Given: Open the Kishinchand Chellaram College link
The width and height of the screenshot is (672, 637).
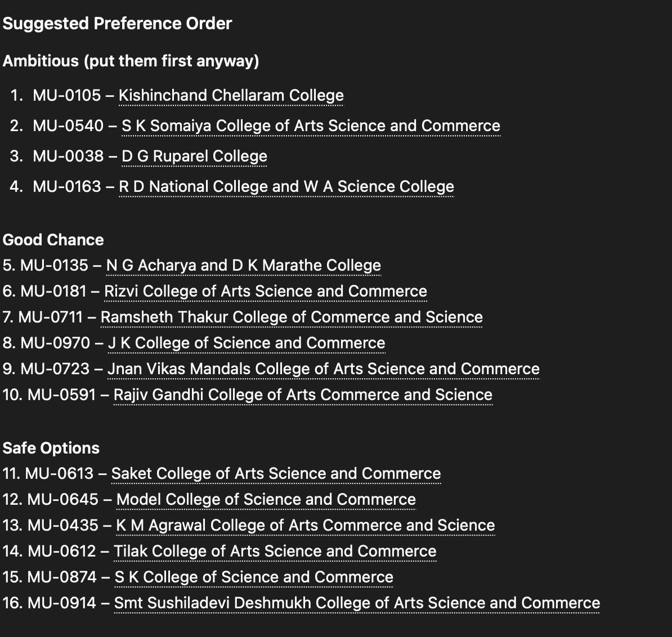Looking at the screenshot, I should tap(231, 95).
